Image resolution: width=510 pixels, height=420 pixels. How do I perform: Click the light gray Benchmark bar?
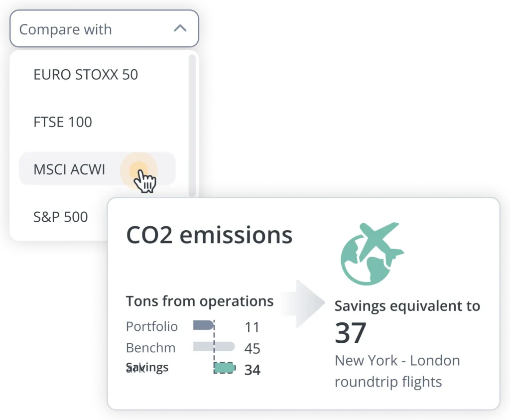click(x=214, y=346)
